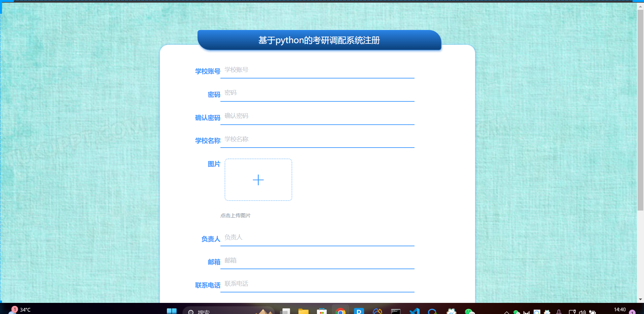Click the 邮箱 label

[214, 262]
